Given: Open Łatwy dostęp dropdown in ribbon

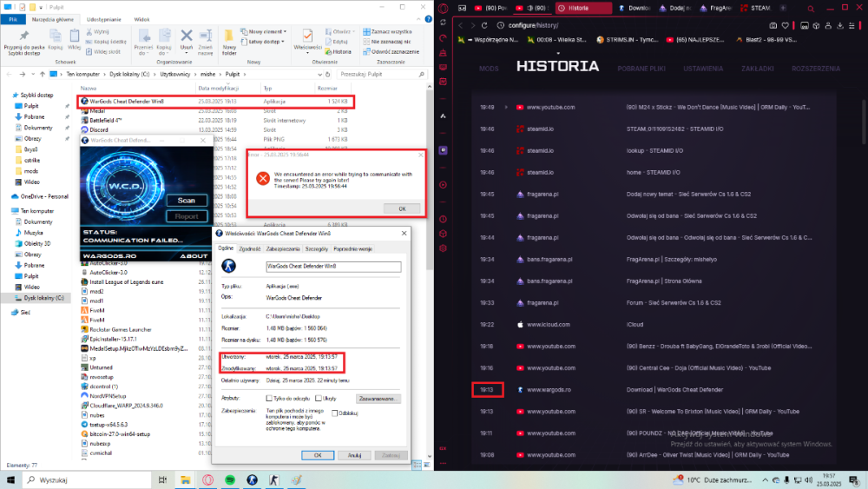Looking at the screenshot, I should [262, 42].
